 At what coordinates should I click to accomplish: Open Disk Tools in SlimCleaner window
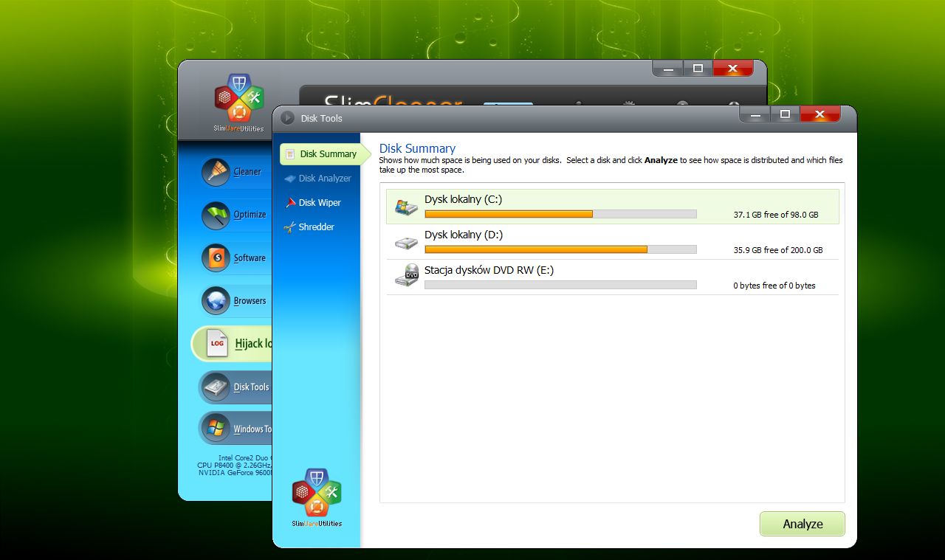coord(236,387)
